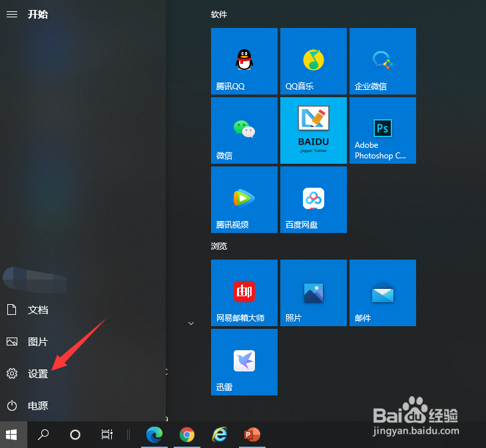The height and width of the screenshot is (448, 486).
Task: Click 电源 power option
Action: [83, 405]
